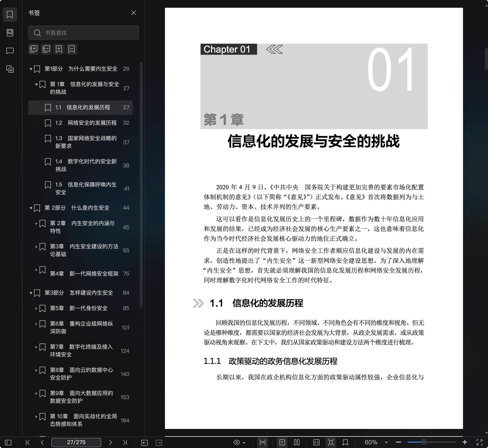Click the 1.1 信息化的发展历程 heading in document
This screenshot has height=448, width=488.
coord(256,303)
